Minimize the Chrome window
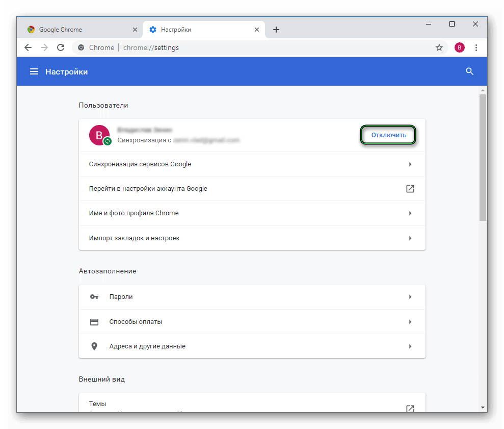The image size is (504, 429). [x=429, y=24]
